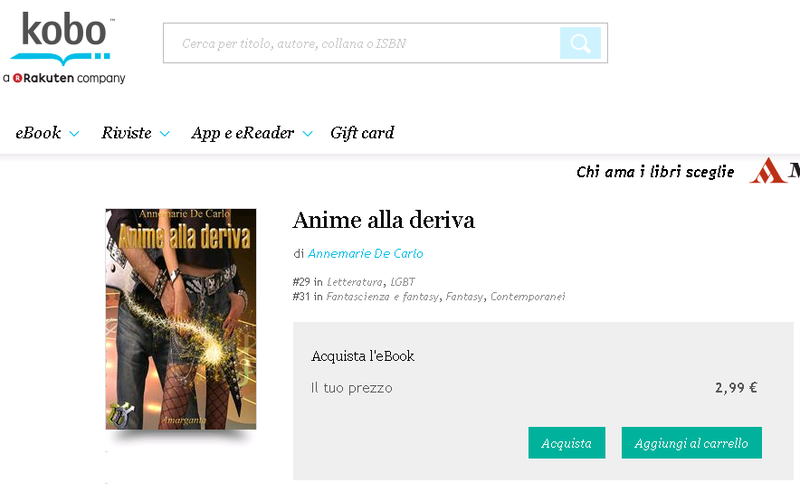The width and height of the screenshot is (800, 492).
Task: Open Fantascienza e fantasy category link
Action: 383,297
